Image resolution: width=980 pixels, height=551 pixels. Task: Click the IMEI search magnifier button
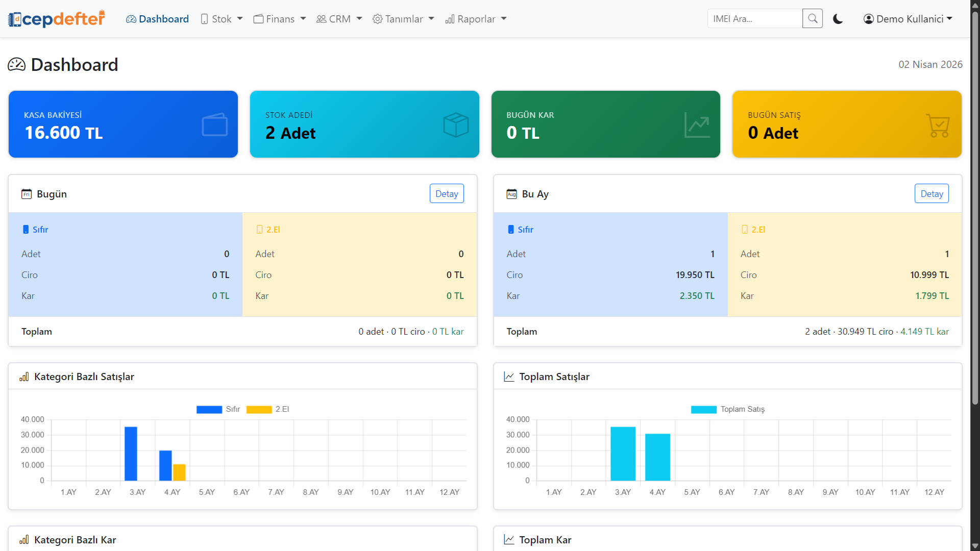(x=812, y=19)
